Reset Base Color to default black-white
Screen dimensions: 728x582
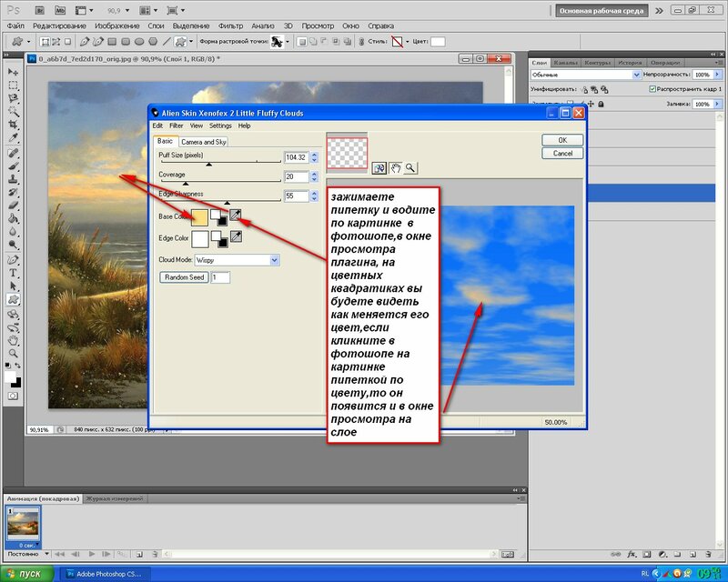(x=218, y=216)
